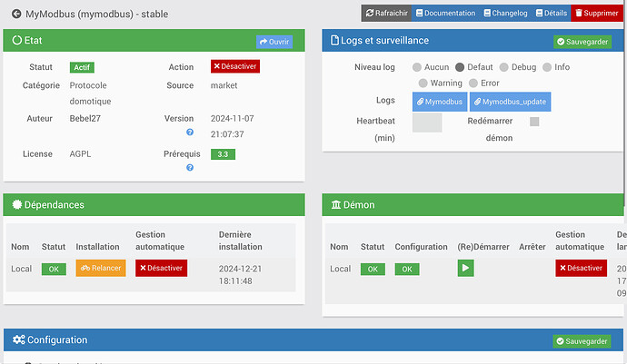
Task: Disable automatic management in Dépendances
Action: click(161, 268)
